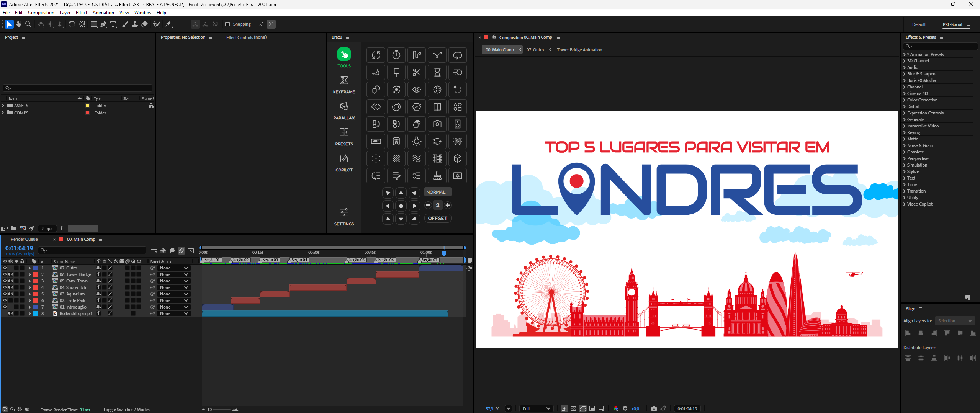This screenshot has height=413, width=980.
Task: Open the Brazu COPILOT section
Action: point(344,163)
